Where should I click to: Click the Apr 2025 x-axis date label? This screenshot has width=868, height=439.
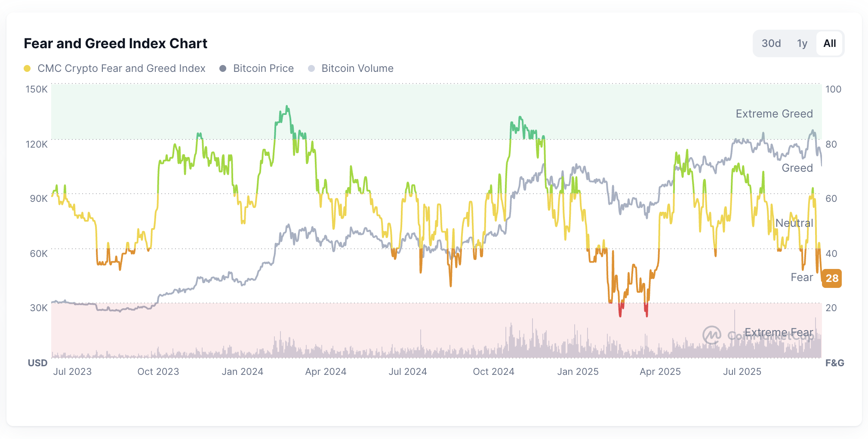click(x=660, y=371)
